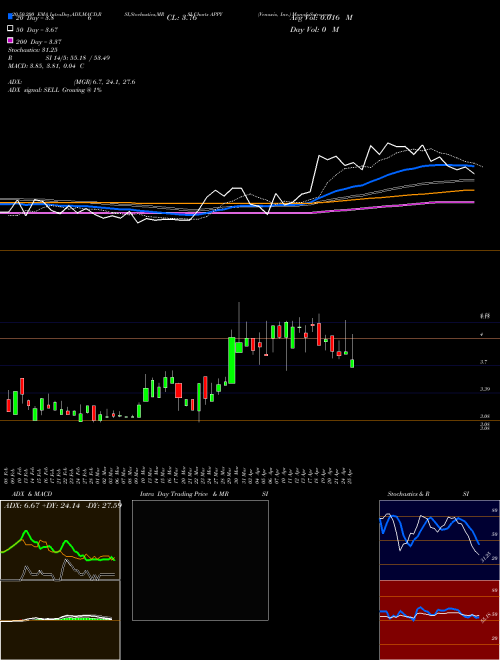Click the white 50 Day EMA legend swatch

pyautogui.click(x=10, y=29)
